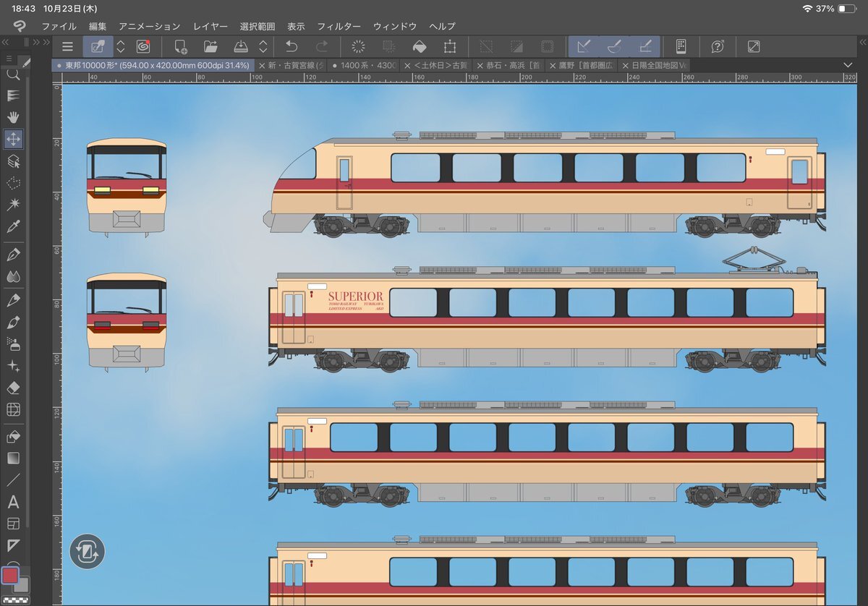Choose the Text tool
Image resolution: width=868 pixels, height=606 pixels.
click(13, 501)
